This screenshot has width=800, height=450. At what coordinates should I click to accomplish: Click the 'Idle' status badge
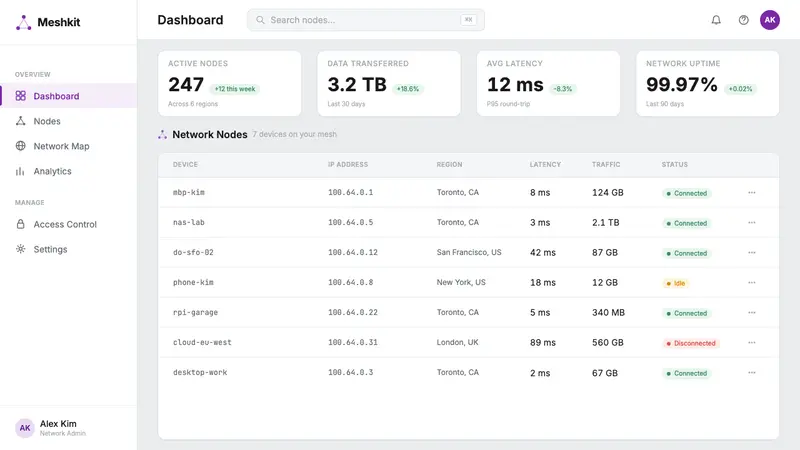(675, 283)
